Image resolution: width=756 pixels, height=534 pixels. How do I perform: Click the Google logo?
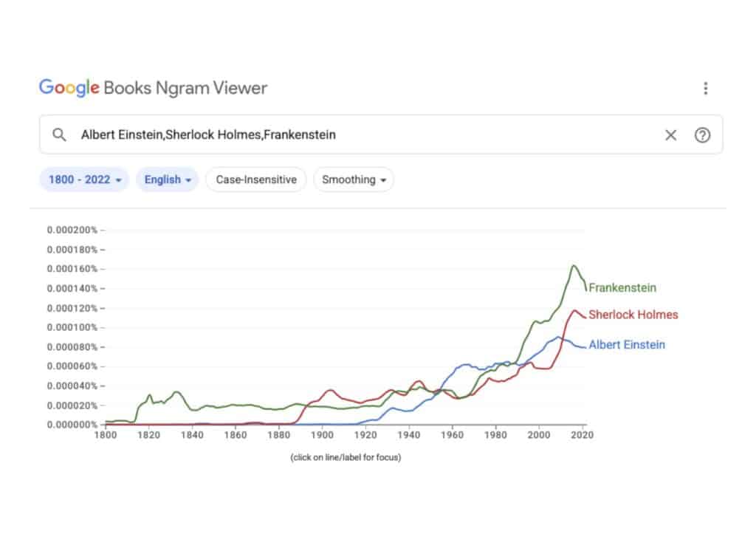pos(68,88)
